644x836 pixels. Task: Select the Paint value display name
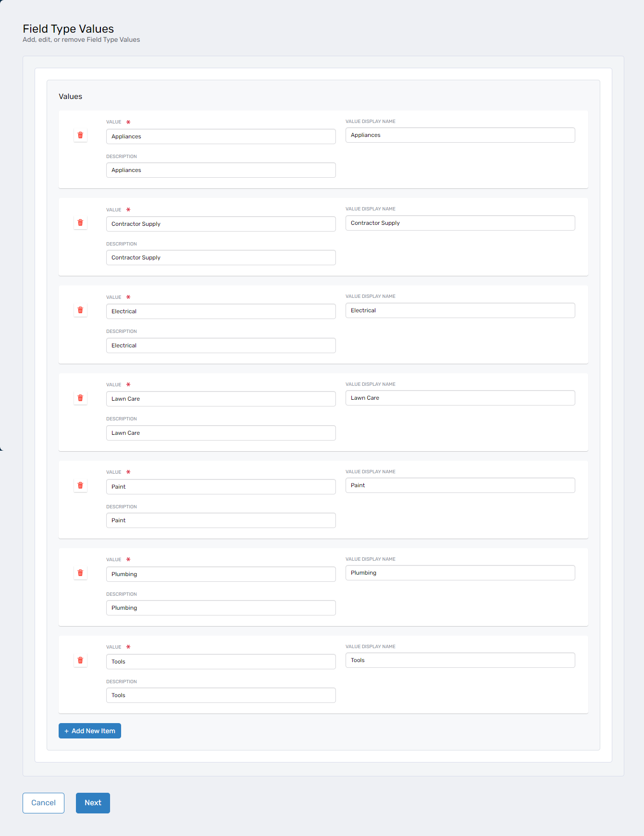[460, 485]
